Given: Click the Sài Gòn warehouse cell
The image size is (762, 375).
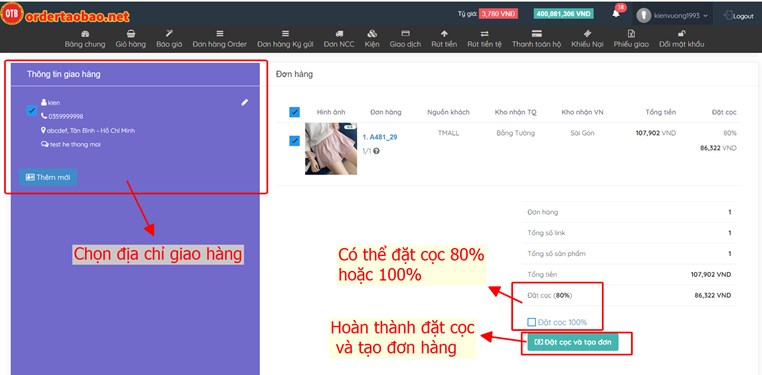Looking at the screenshot, I should [x=582, y=133].
